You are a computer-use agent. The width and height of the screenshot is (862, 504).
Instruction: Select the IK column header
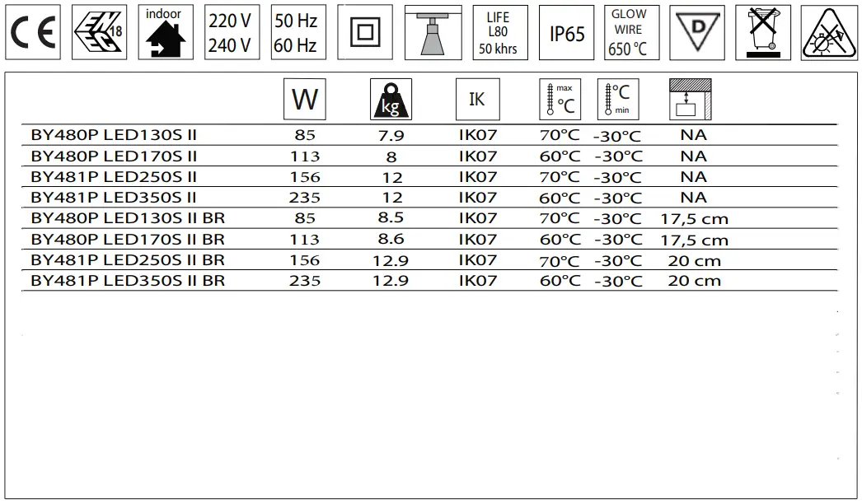click(476, 98)
